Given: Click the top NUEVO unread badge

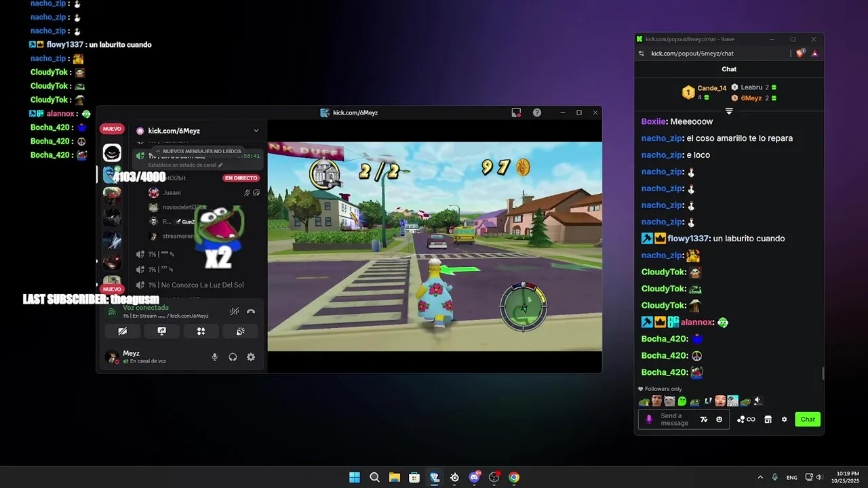Looking at the screenshot, I should 112,129.
